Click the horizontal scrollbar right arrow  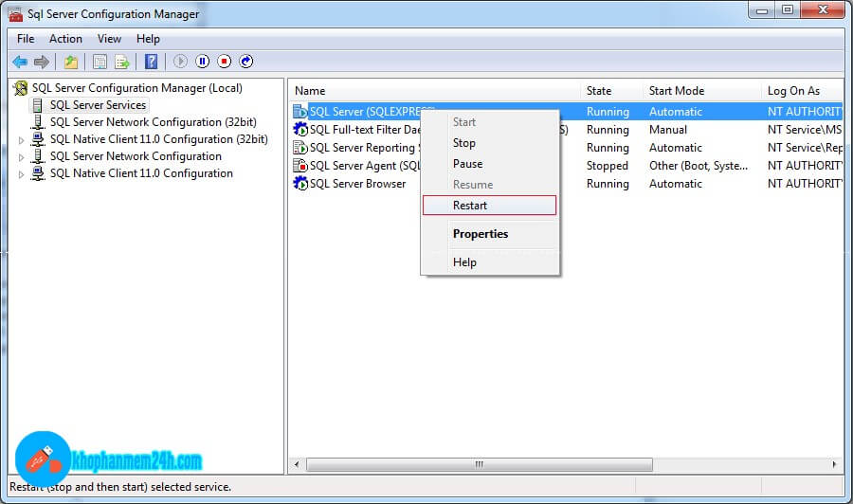point(835,465)
